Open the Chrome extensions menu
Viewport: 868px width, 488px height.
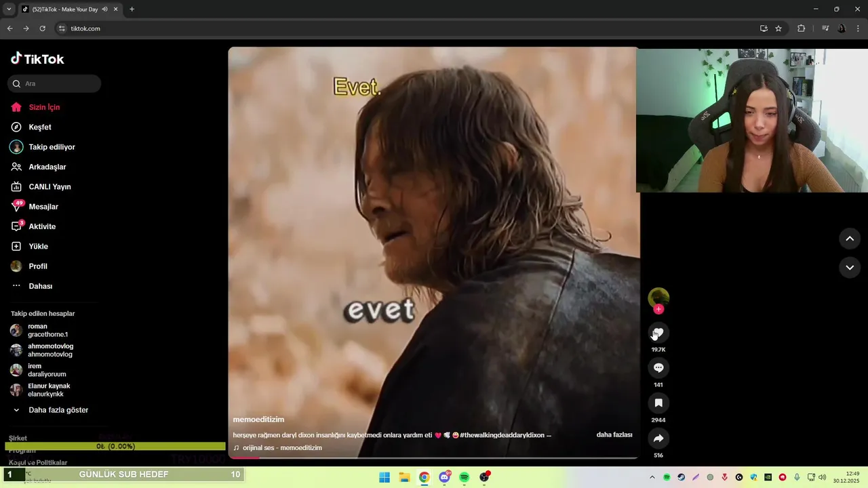pyautogui.click(x=802, y=28)
